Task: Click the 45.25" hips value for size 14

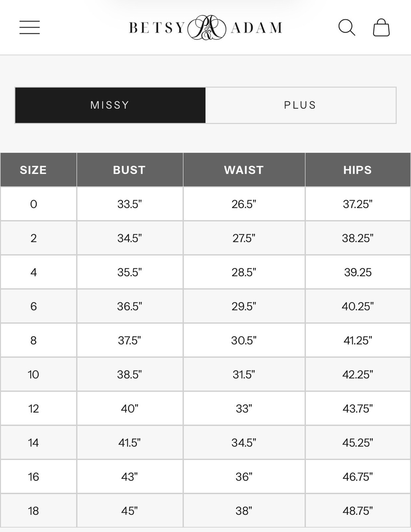Action: pyautogui.click(x=357, y=443)
